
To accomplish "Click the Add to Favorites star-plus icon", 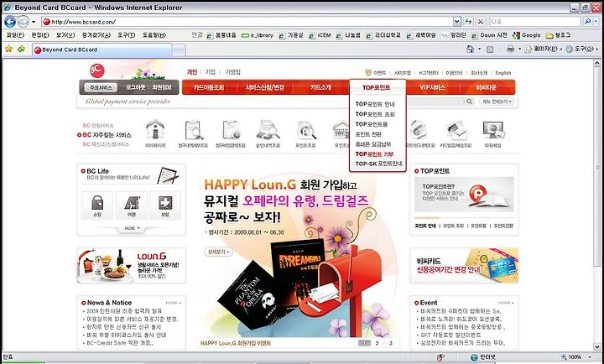I will (21, 49).
